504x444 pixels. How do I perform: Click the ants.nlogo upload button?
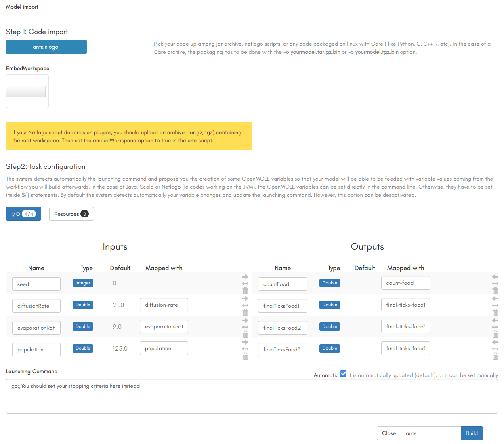[x=46, y=47]
